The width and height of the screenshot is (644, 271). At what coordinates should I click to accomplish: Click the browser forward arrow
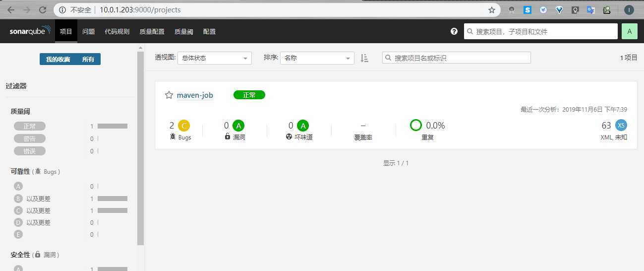point(27,9)
